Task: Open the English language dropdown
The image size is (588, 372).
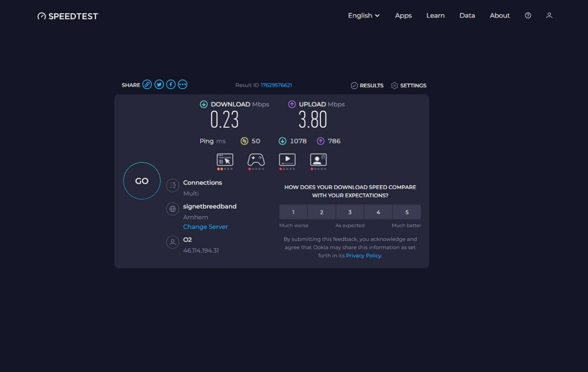Action: click(364, 16)
